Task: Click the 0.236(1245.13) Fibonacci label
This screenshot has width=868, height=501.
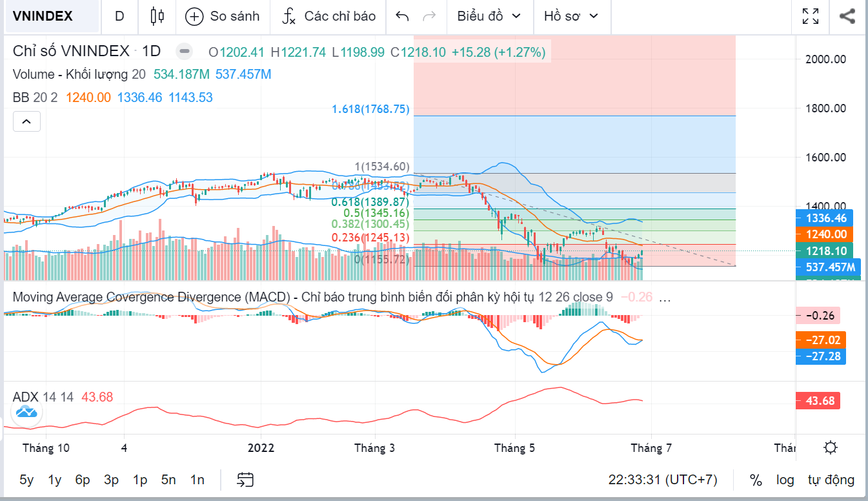Action: pyautogui.click(x=371, y=238)
